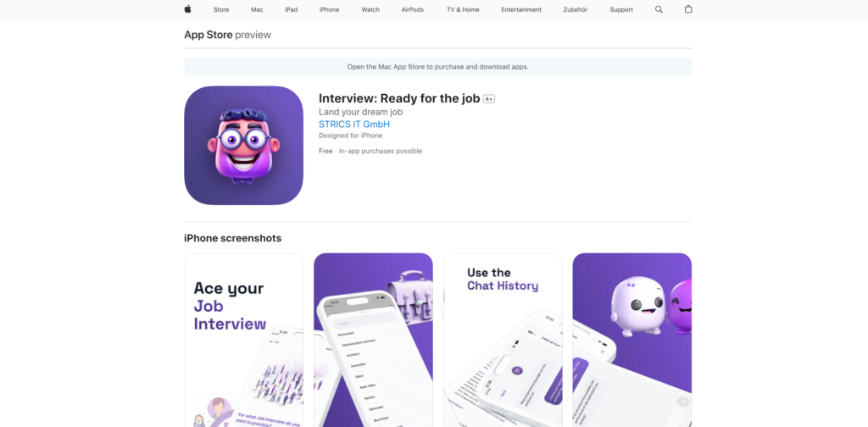Open the Entertainment menu item
868x427 pixels.
[521, 9]
